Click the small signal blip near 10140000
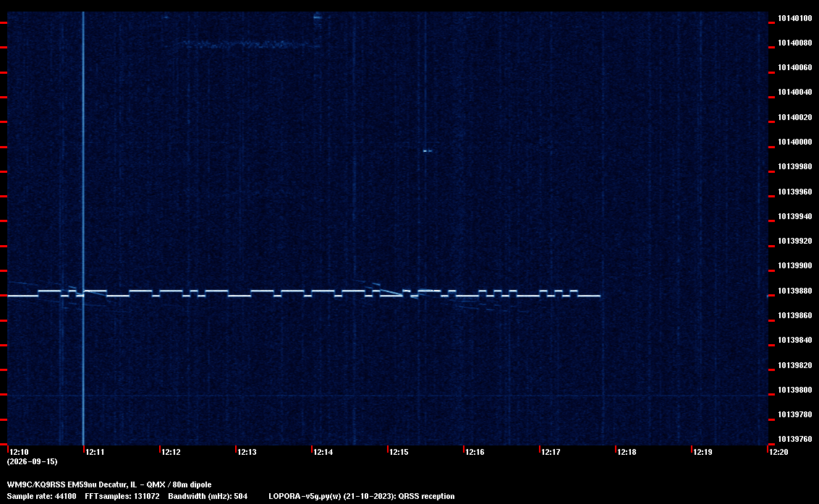Screen dimensions: 819x504 428,151
